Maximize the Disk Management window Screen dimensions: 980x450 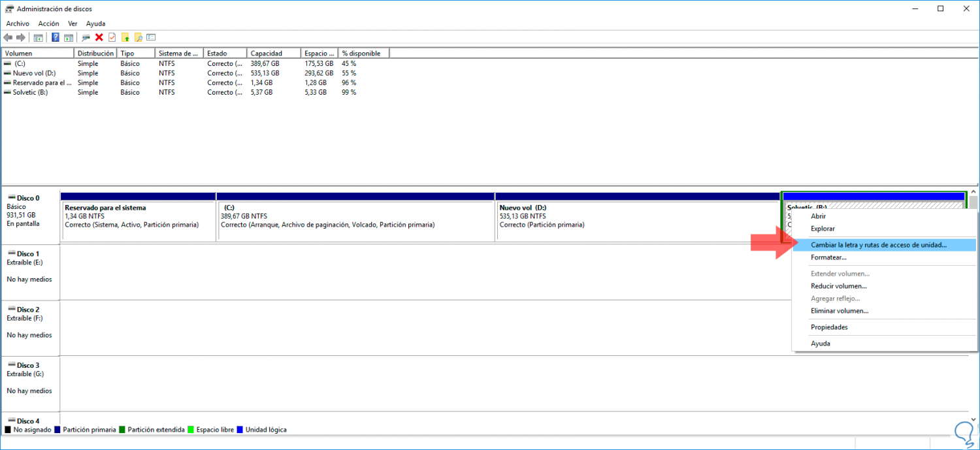[940, 8]
